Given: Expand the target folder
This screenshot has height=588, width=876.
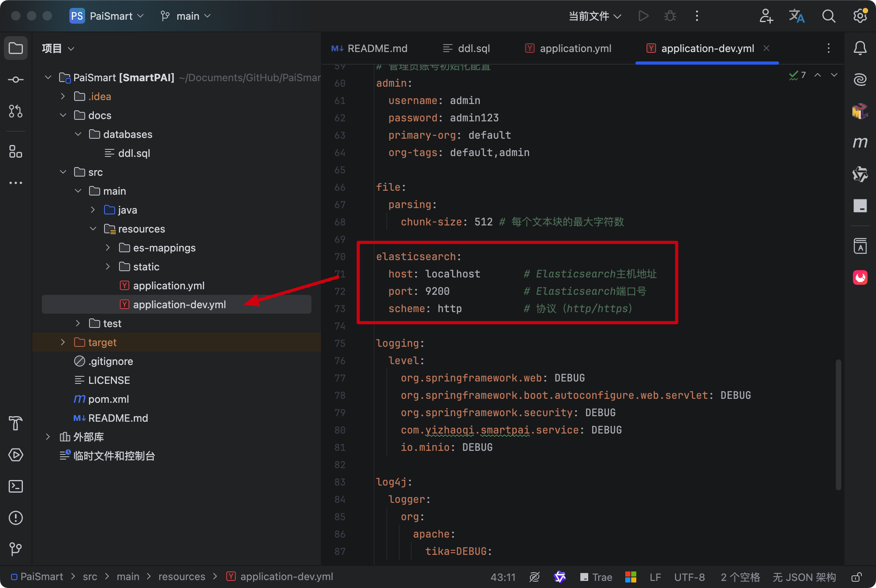Looking at the screenshot, I should click(63, 342).
